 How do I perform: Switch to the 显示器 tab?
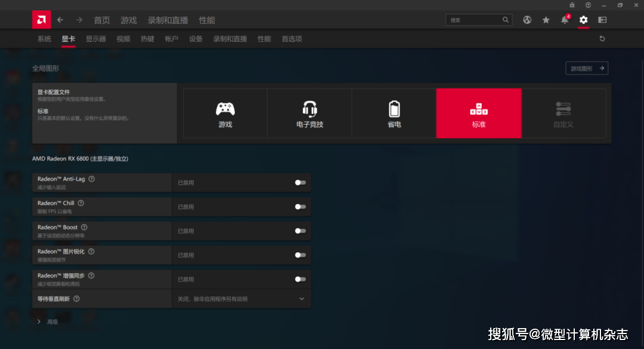(x=95, y=39)
